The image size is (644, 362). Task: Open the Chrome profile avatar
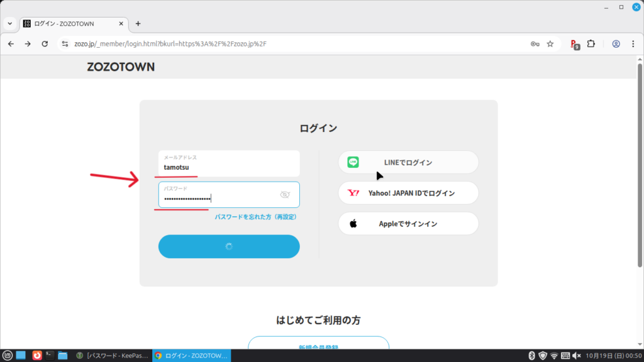(x=616, y=44)
